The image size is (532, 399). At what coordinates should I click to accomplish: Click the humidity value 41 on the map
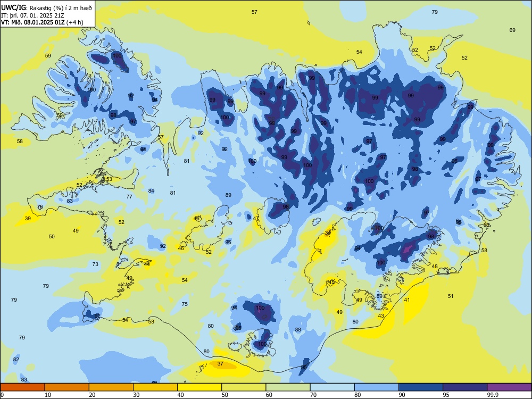pos(407,300)
